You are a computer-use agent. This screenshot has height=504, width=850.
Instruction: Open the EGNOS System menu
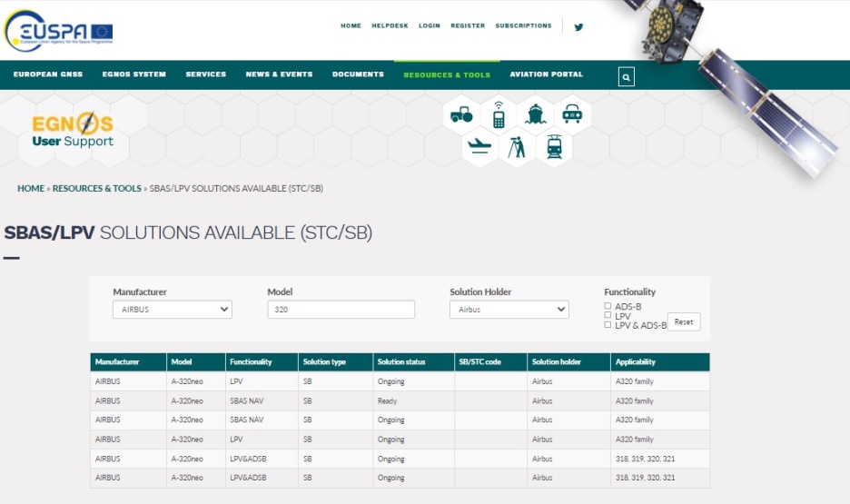tap(133, 74)
